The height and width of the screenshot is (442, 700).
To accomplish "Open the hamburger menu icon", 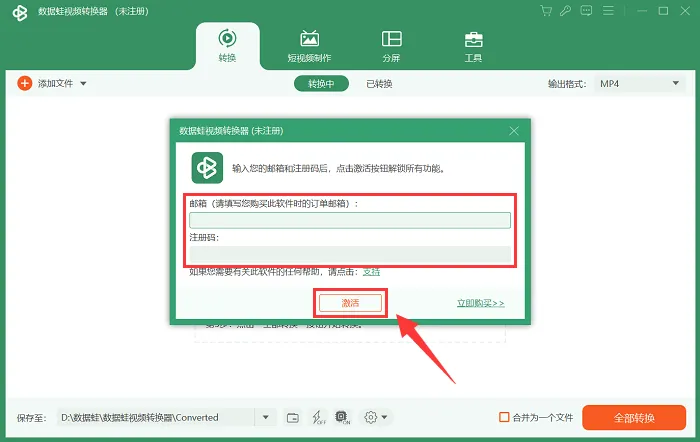I will coord(608,11).
